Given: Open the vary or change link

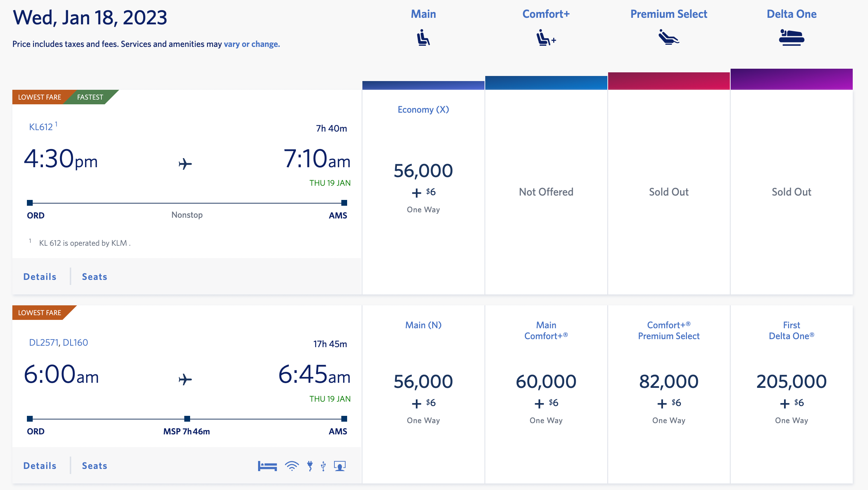Looking at the screenshot, I should coord(251,44).
